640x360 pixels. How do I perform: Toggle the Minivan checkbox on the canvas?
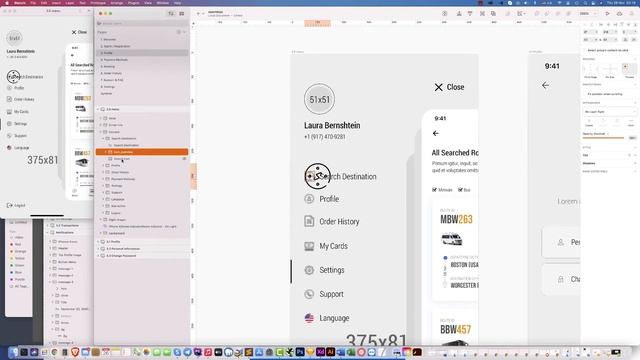[x=434, y=190]
